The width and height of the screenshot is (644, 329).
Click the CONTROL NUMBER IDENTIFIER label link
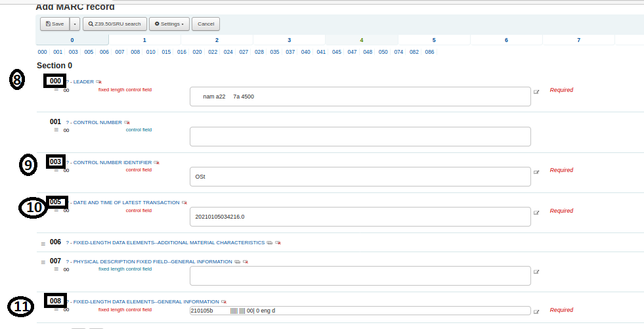pos(112,163)
